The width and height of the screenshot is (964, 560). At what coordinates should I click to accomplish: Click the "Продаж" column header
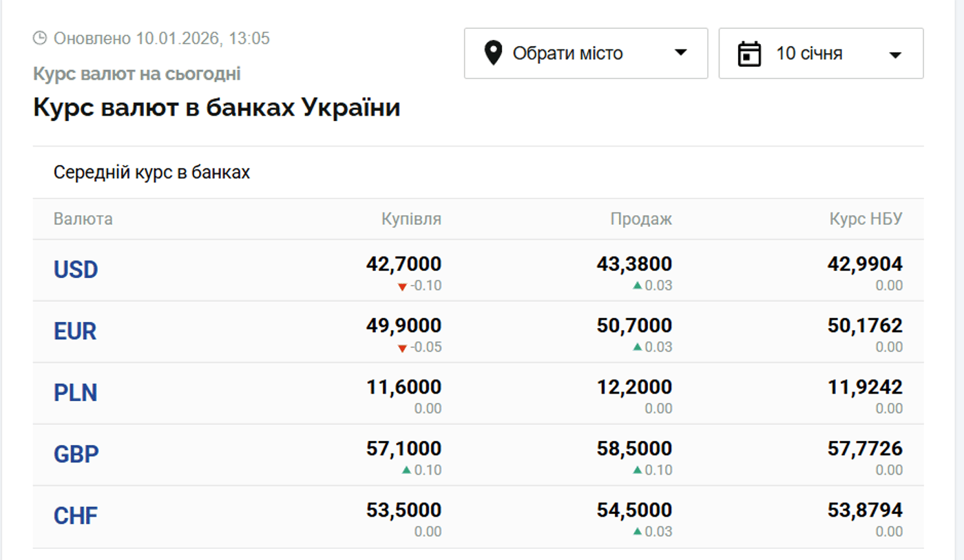pos(641,219)
